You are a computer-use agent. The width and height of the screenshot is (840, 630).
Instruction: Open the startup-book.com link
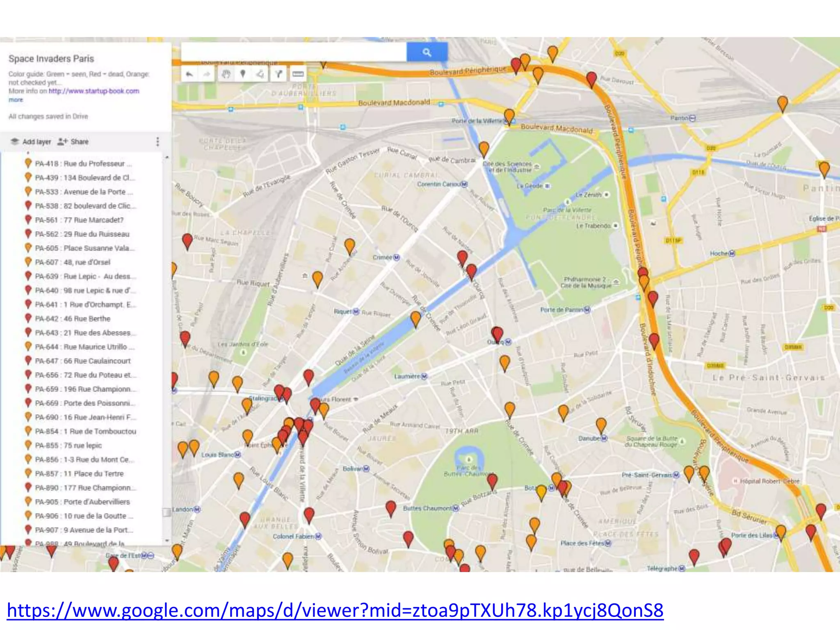pos(94,91)
